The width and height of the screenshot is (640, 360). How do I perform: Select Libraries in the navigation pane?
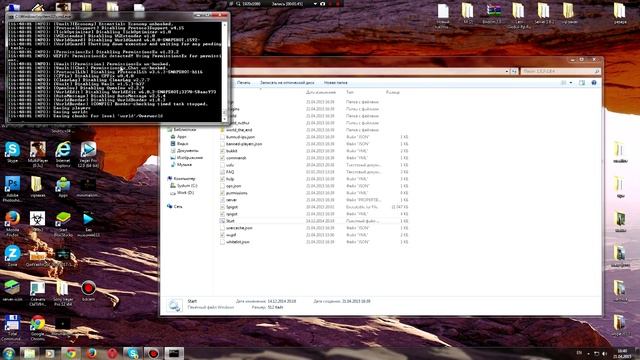coord(181,130)
